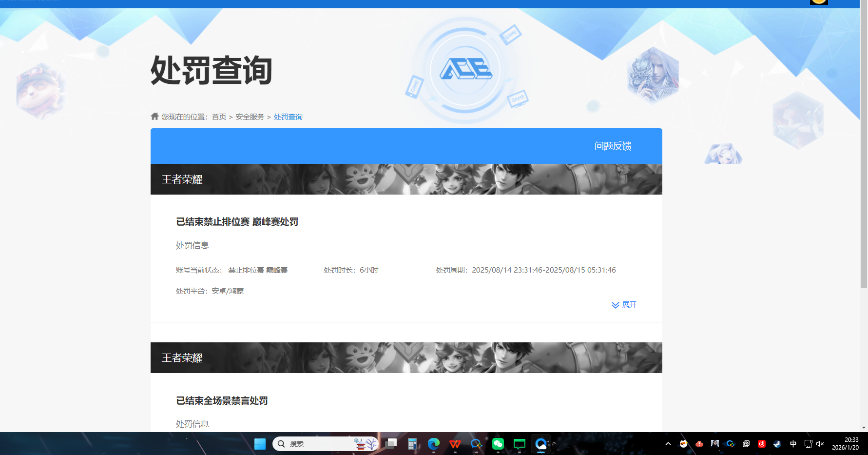Select 安全服务 in the breadcrumb
This screenshot has height=455, width=868.
(250, 116)
